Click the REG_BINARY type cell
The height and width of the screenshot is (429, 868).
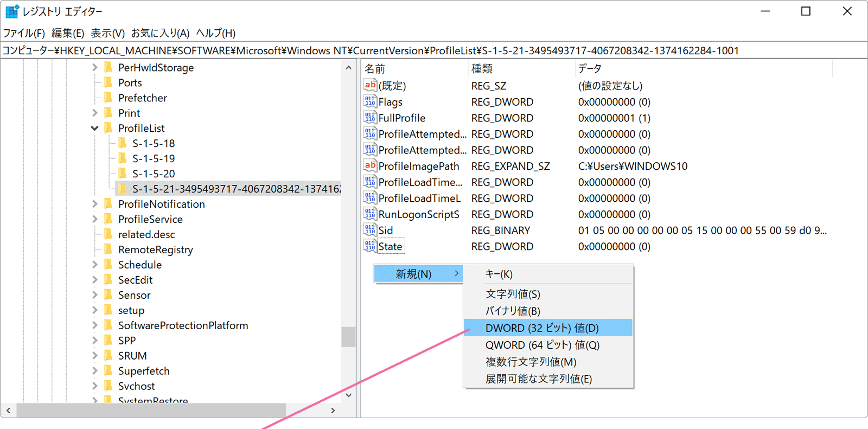(x=501, y=230)
